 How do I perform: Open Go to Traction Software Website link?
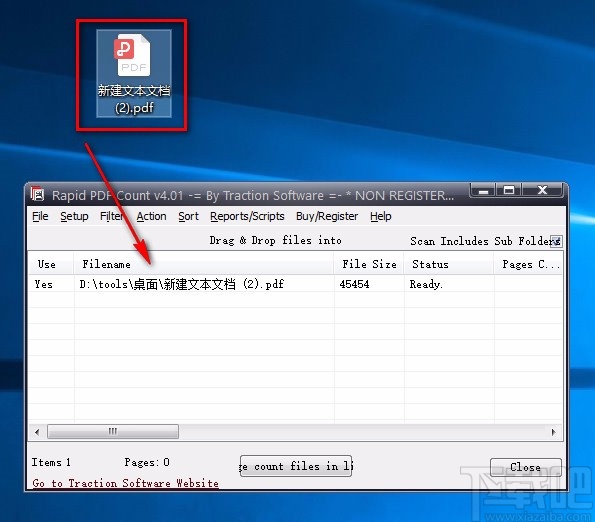[x=125, y=483]
